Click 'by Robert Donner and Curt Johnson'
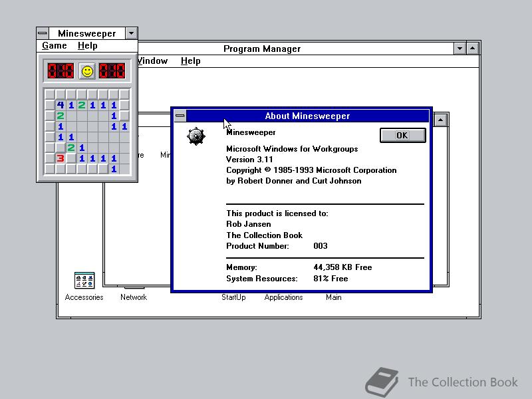Screen dimensions: 532x399 click(293, 181)
